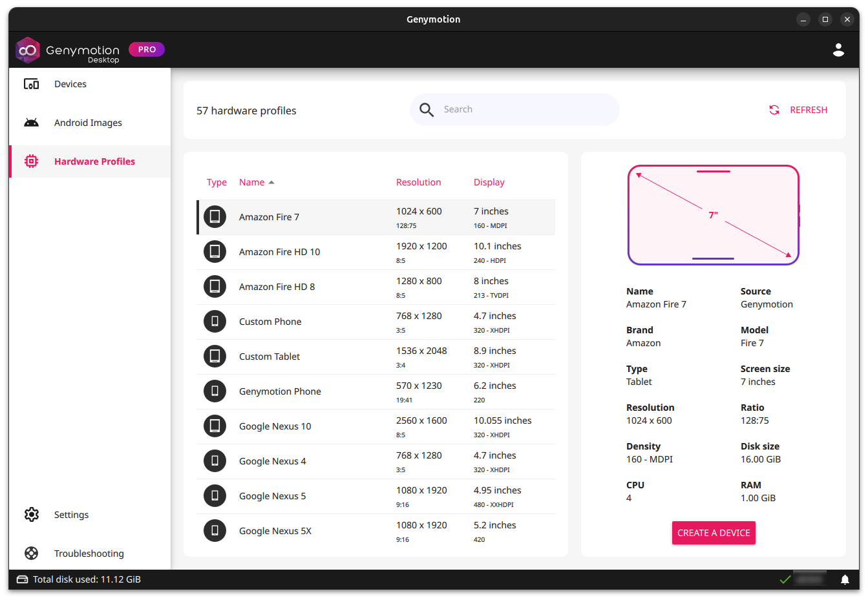Sort profiles by Type column
This screenshot has height=600, width=868.
[x=217, y=182]
